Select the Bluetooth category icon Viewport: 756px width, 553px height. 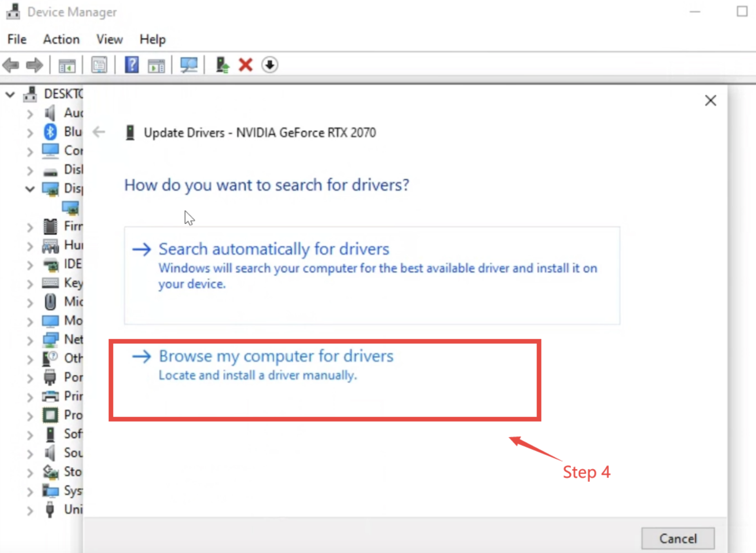(x=50, y=132)
